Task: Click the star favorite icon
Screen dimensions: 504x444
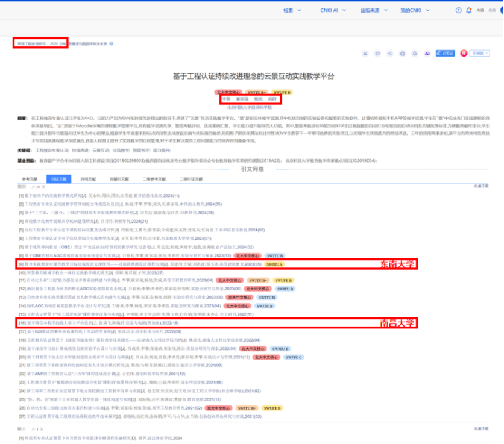Action: [x=377, y=54]
